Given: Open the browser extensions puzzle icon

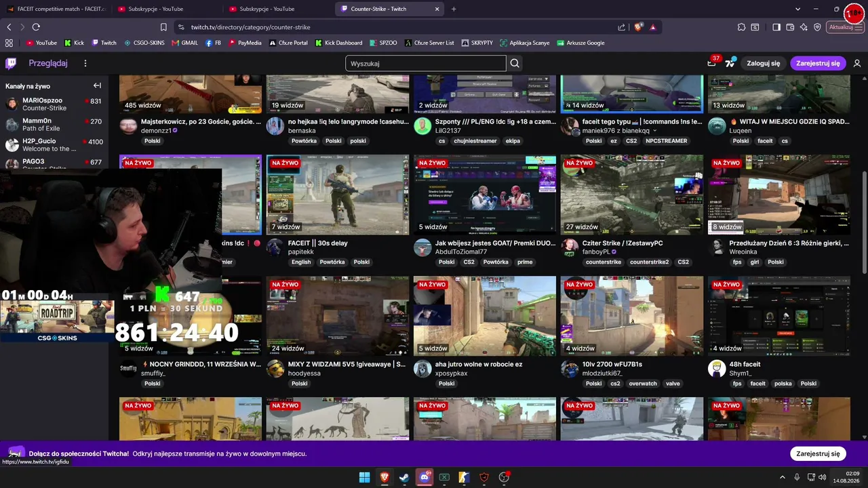Looking at the screenshot, I should [x=741, y=27].
